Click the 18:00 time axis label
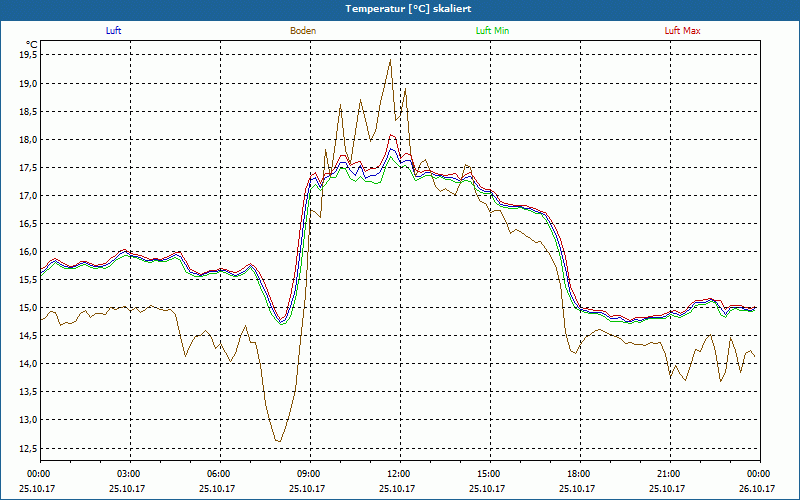 (x=578, y=474)
